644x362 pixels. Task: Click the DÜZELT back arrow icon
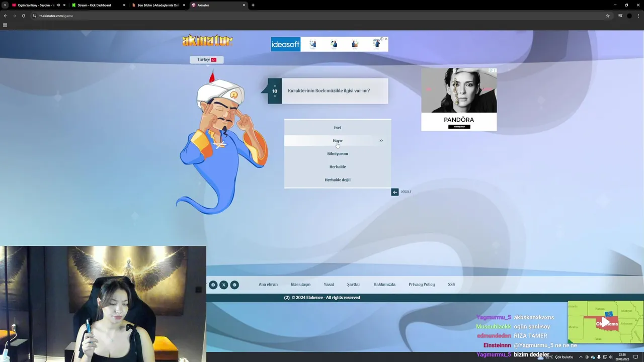395,192
